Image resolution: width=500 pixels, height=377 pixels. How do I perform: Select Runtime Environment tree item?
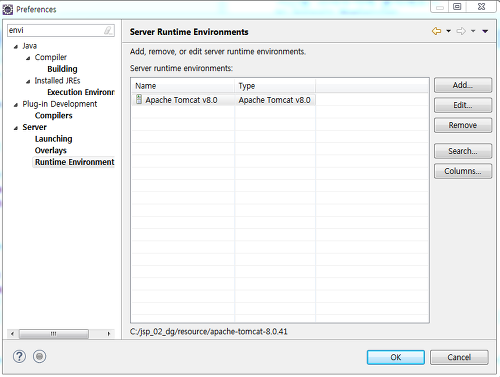74,162
